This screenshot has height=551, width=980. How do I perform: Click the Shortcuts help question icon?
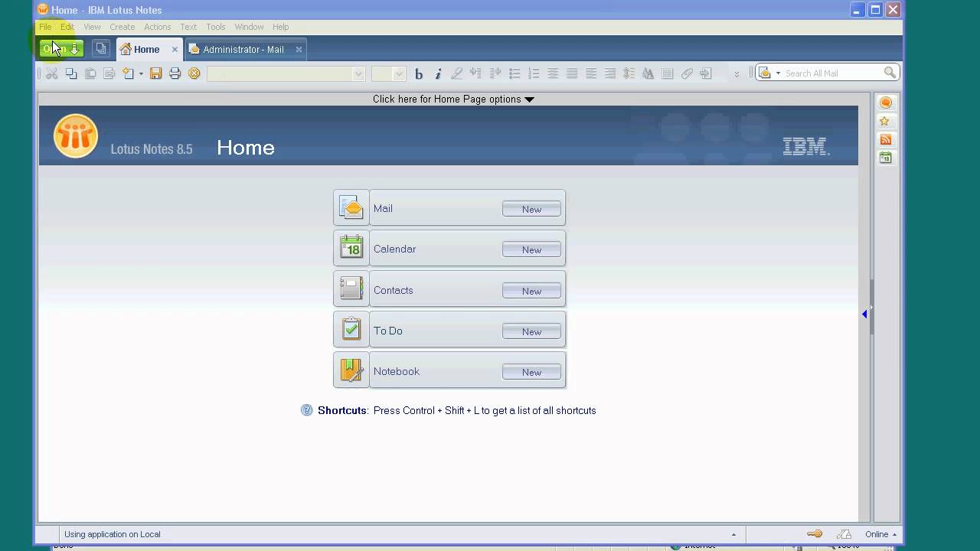coord(307,410)
